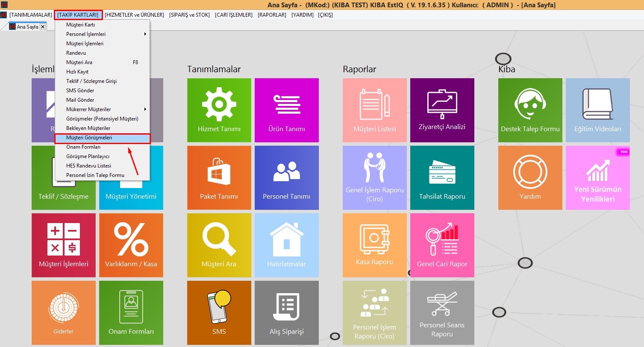Close the Ana Sayfa tab

[42, 27]
